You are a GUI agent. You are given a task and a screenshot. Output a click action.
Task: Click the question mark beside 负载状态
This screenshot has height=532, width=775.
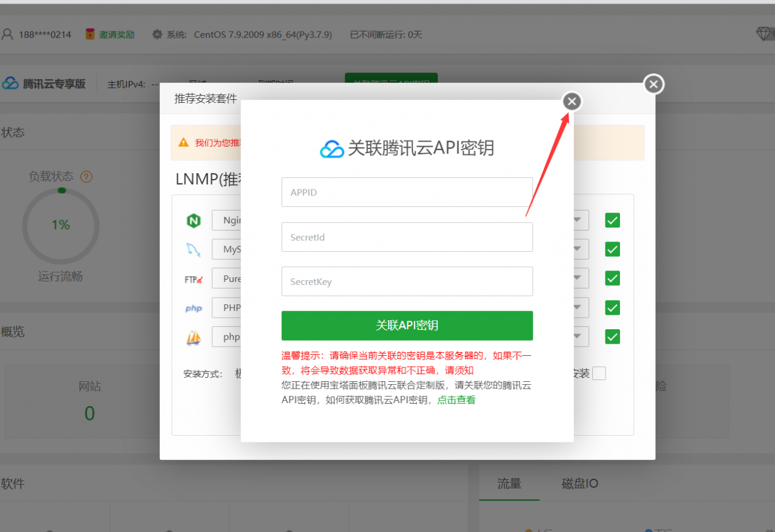click(87, 177)
